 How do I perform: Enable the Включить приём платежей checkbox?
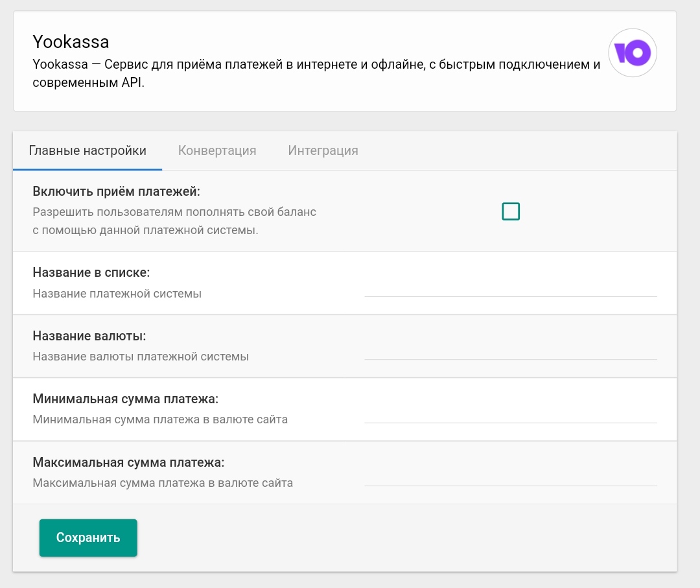[511, 211]
